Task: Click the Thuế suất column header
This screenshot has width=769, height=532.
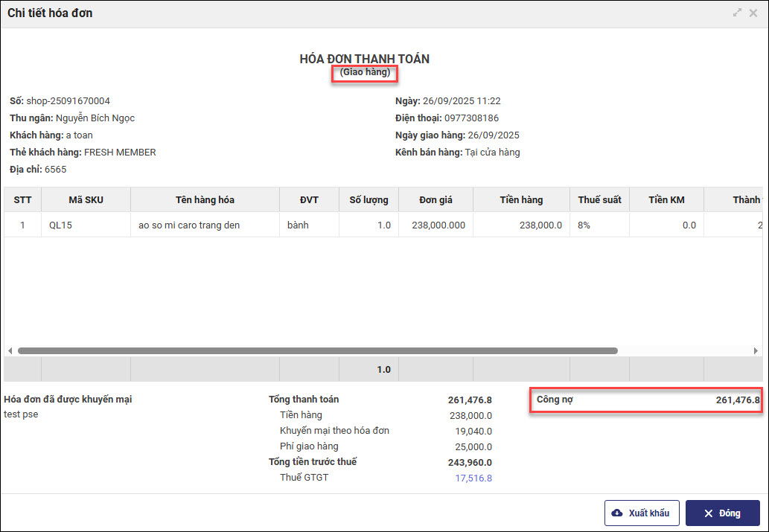Action: [x=599, y=199]
